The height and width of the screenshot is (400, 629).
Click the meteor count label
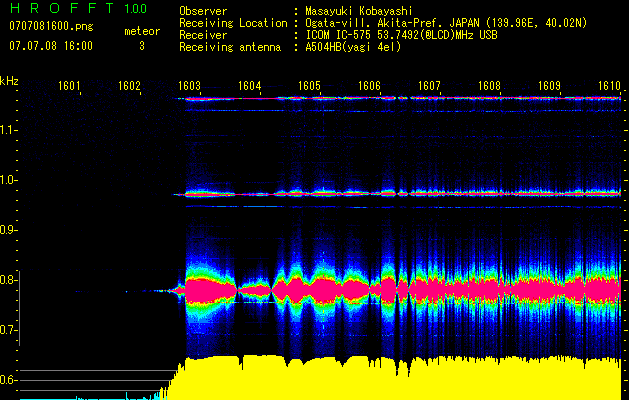click(141, 31)
